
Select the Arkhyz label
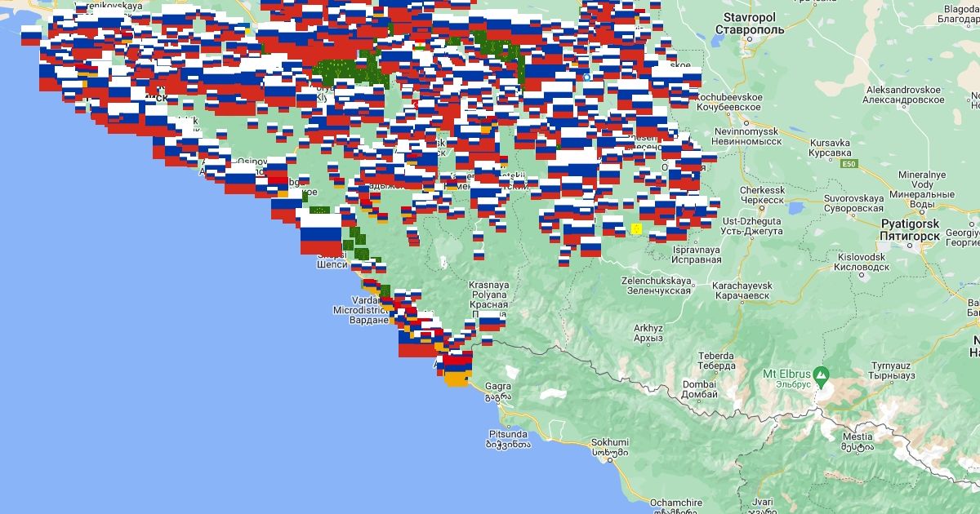pyautogui.click(x=648, y=333)
